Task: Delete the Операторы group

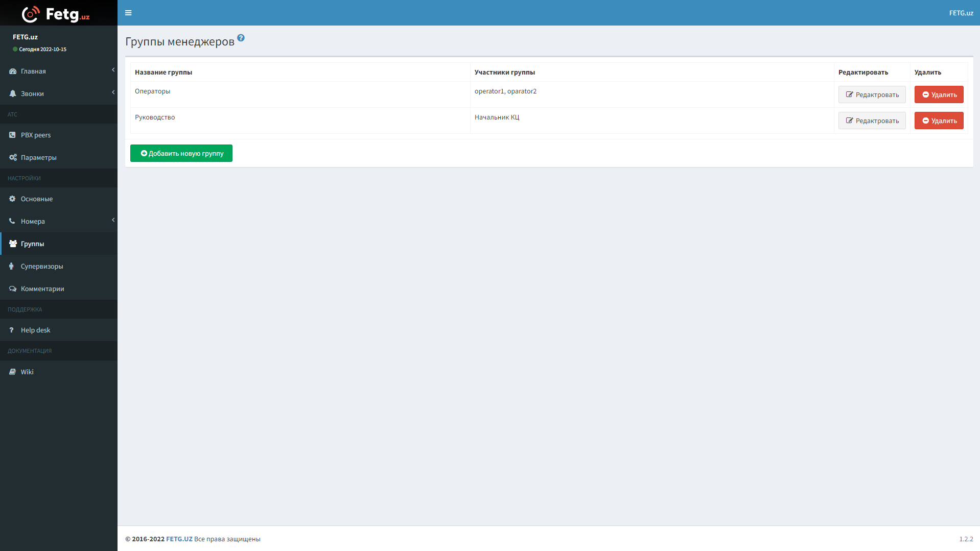Action: 939,94
